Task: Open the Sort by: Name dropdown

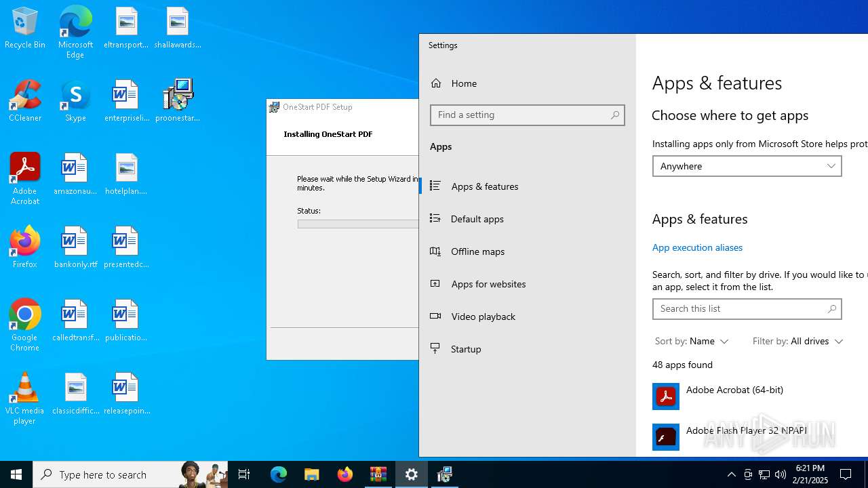Action: tap(692, 341)
